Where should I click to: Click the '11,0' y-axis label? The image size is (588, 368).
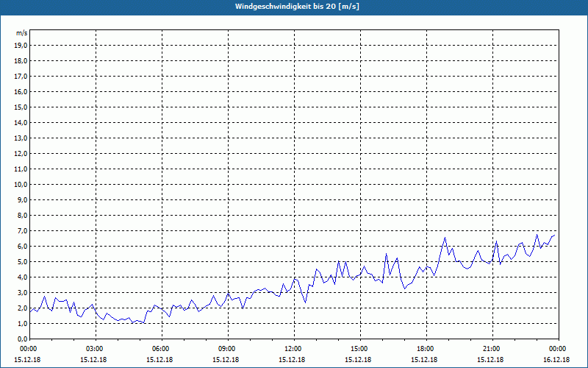pos(21,169)
